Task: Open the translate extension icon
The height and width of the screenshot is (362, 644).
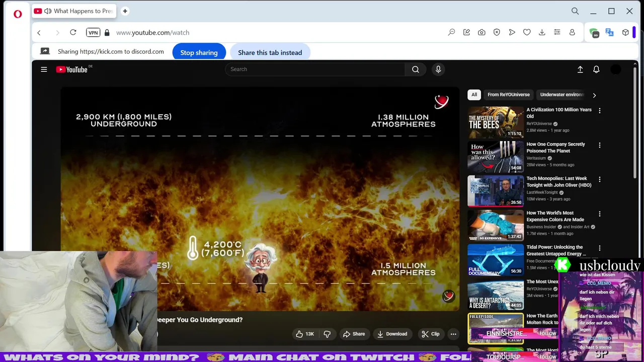Action: coord(609,32)
